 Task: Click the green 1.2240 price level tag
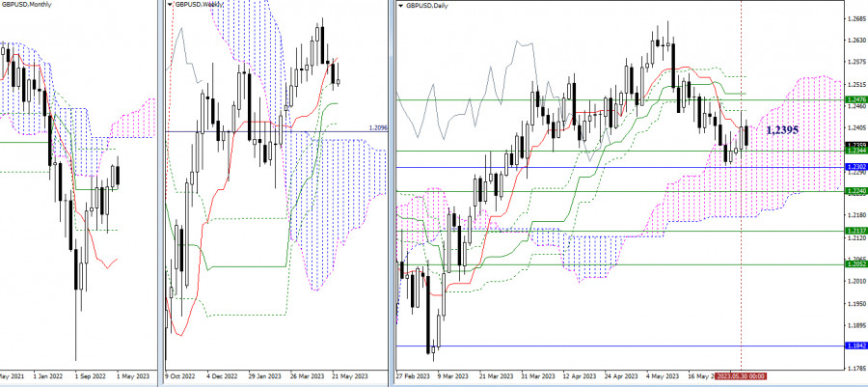(855, 191)
